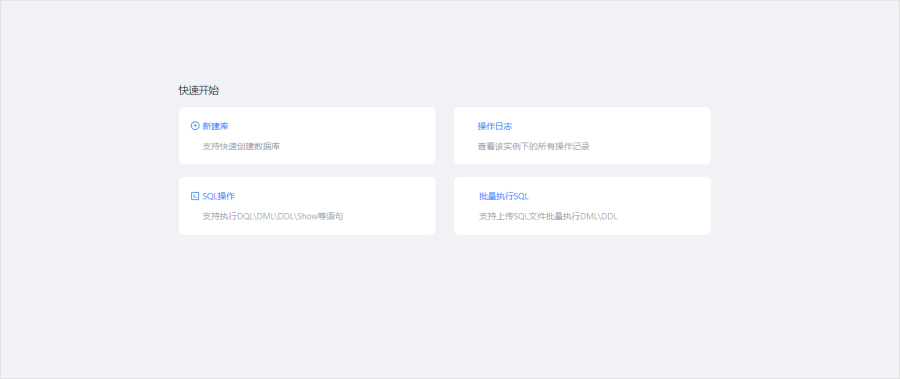Click the text 查看该实例下的所有操作记录

click(534, 146)
